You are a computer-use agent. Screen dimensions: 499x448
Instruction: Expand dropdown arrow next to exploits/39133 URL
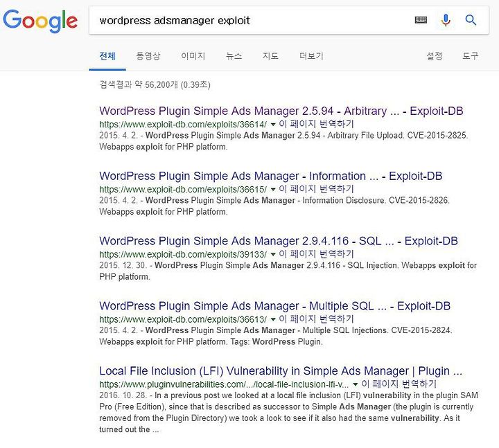tap(273, 255)
